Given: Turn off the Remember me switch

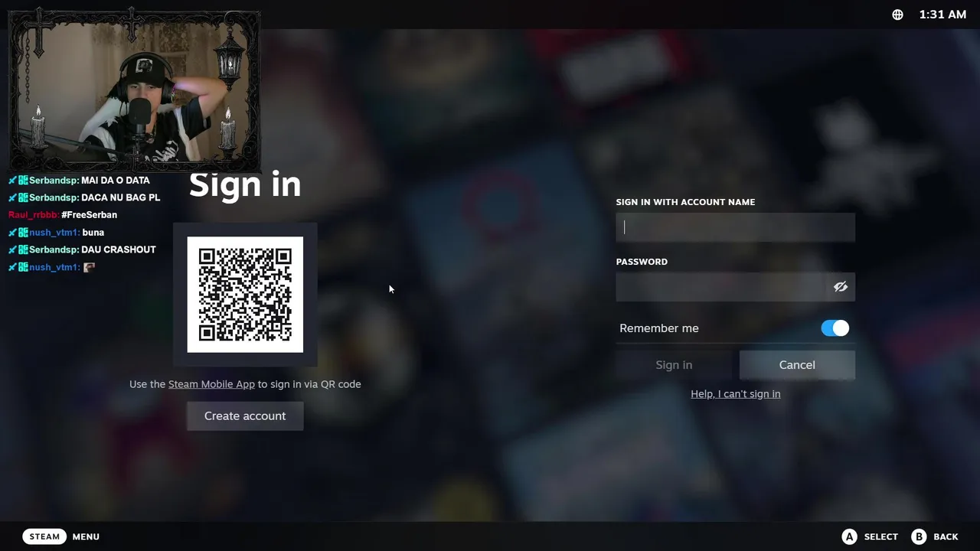Looking at the screenshot, I should pos(835,328).
